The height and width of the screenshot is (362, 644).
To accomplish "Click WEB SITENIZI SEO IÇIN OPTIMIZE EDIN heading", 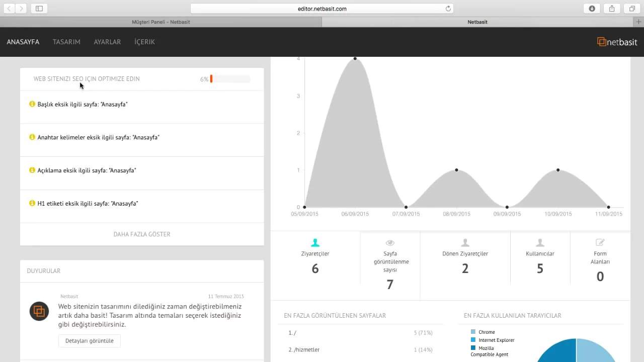I will [x=87, y=79].
